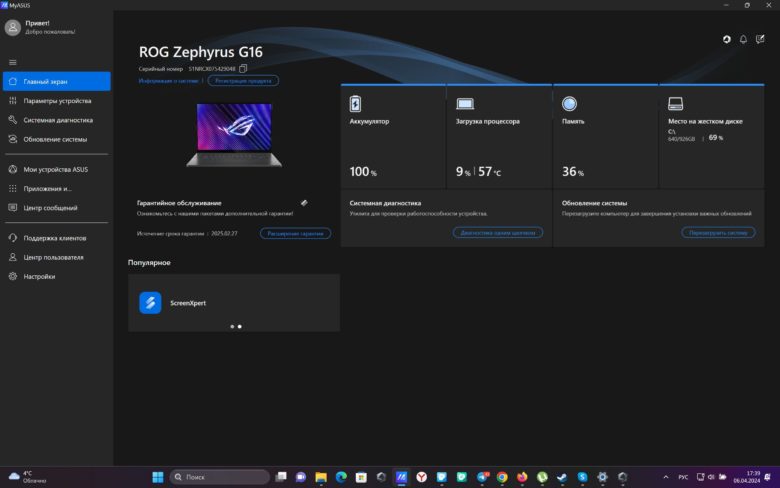Viewport: 780px width, 488px height.
Task: Click the ROG Zephyrus laptop image
Action: coord(234,134)
